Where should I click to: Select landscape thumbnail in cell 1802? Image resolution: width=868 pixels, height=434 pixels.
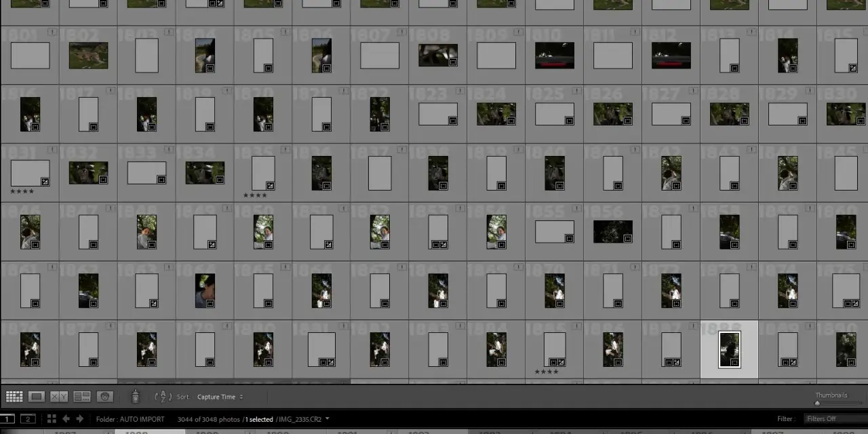point(88,56)
